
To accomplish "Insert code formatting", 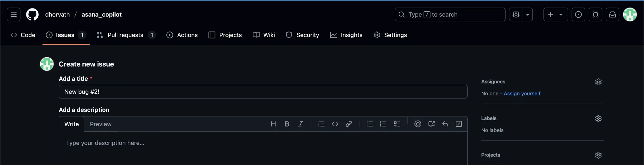I will coord(335,124).
